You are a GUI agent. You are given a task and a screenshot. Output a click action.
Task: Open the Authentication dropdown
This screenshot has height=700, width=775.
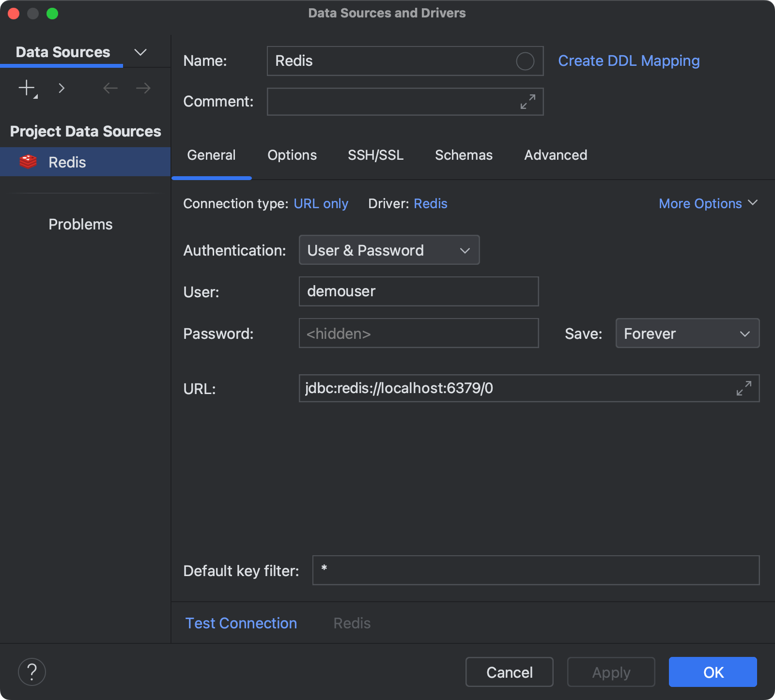389,250
